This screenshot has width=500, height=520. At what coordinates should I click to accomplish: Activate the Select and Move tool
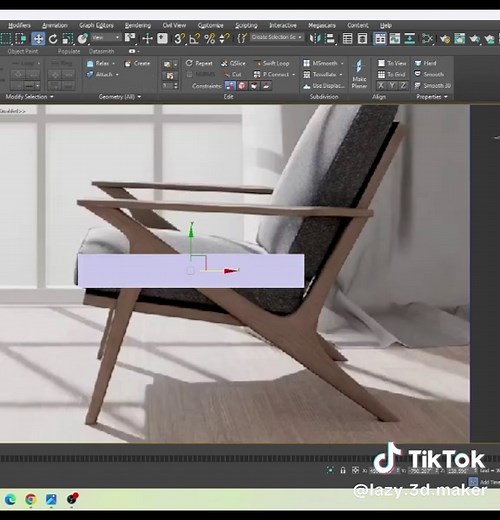[x=38, y=39]
